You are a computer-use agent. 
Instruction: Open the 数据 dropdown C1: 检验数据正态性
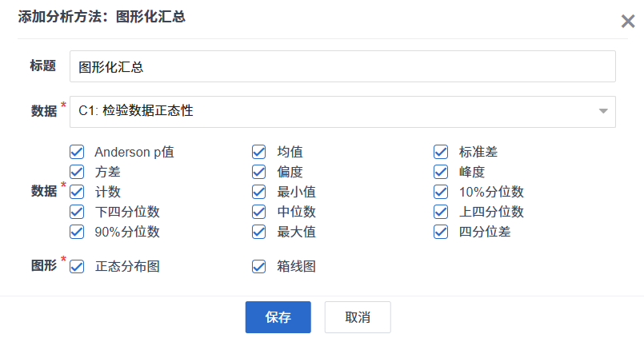pos(342,112)
